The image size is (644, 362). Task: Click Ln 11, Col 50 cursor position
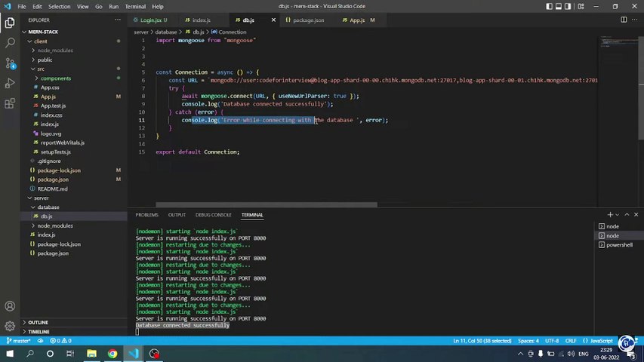tap(482, 341)
